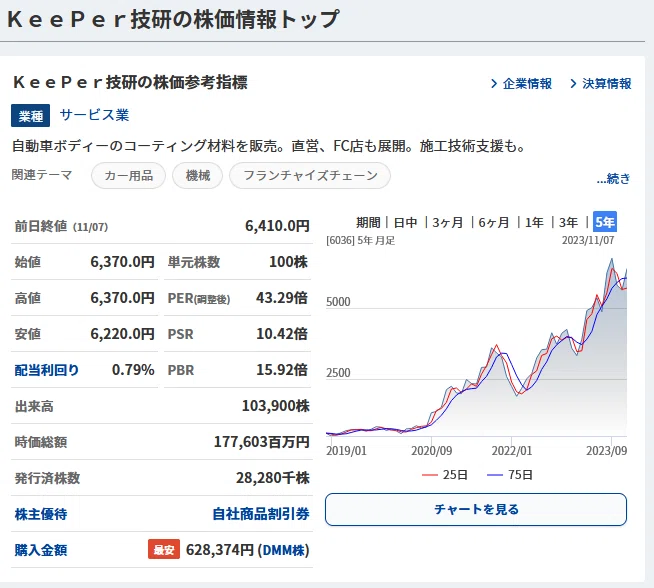Click the 始値 value 6,370.0円
Screen dimensions: 654x588
pyautogui.click(x=122, y=262)
